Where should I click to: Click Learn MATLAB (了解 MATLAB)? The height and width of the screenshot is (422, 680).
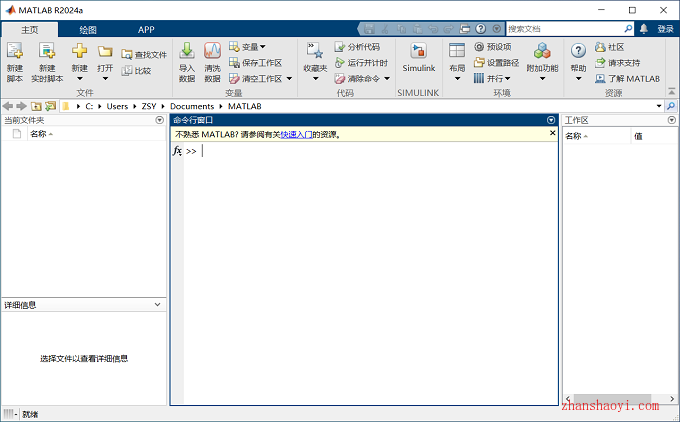[x=627, y=79]
